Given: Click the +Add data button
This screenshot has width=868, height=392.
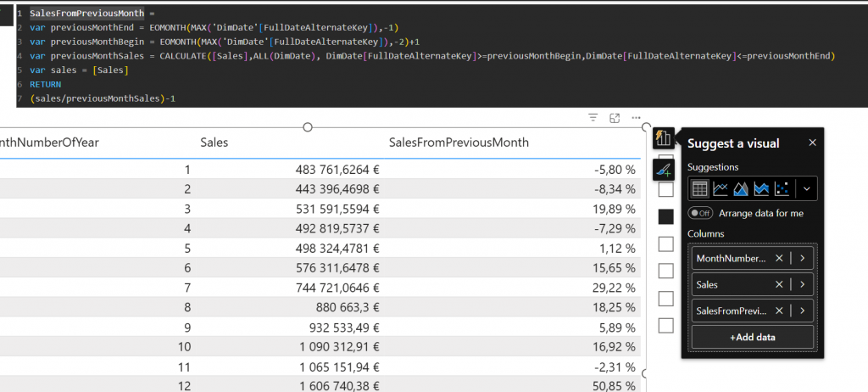Looking at the screenshot, I should 752,337.
